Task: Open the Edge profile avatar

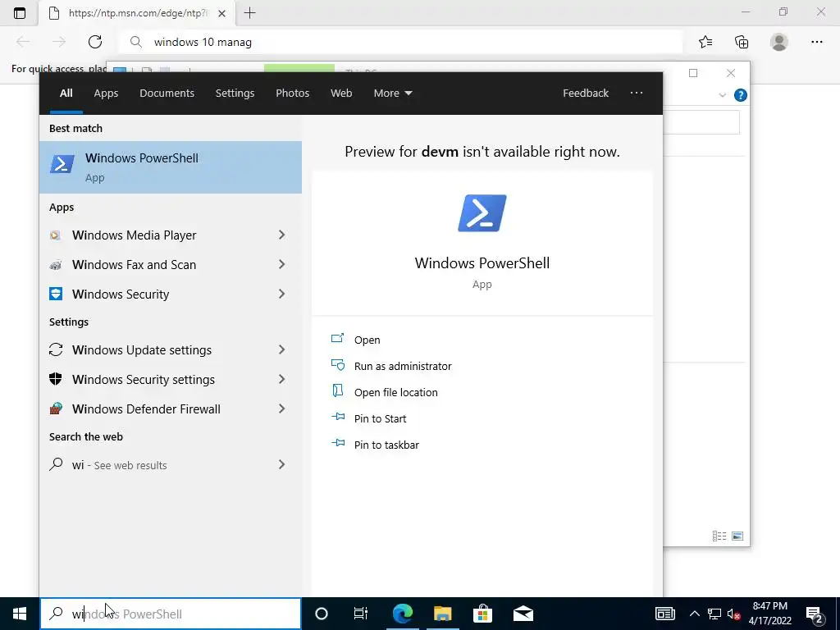Action: (779, 42)
